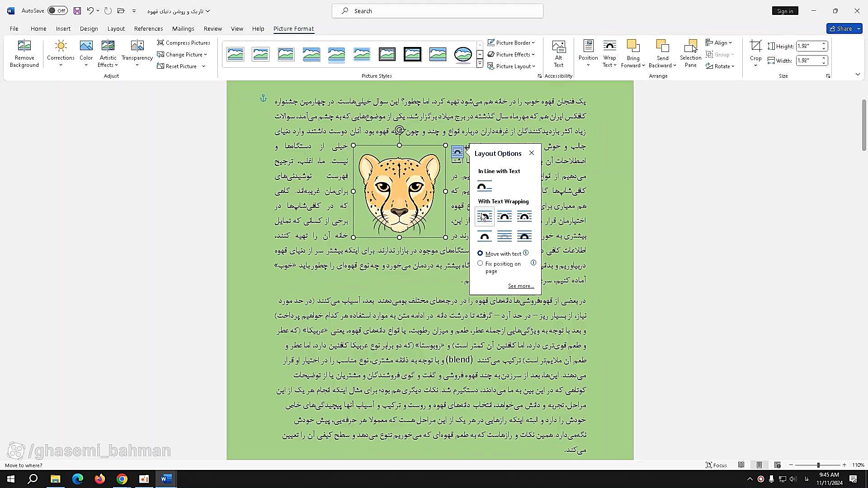Choose Square wrapping layout option

tap(484, 216)
